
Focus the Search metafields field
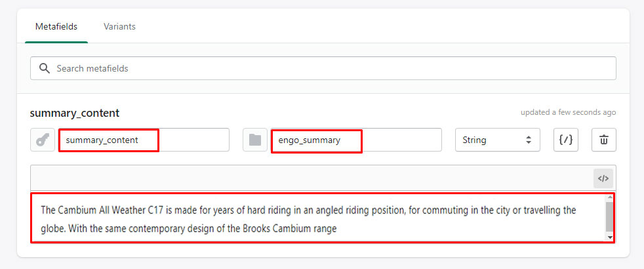323,68
